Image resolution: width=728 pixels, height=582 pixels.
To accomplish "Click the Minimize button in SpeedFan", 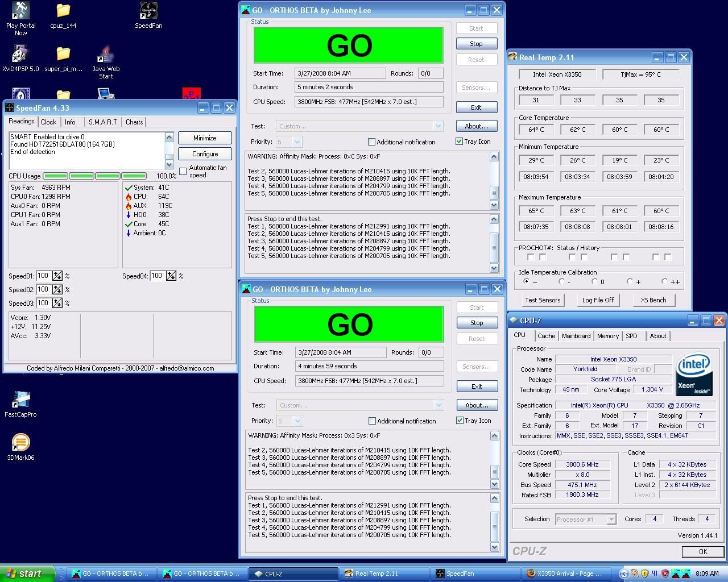I will (205, 138).
